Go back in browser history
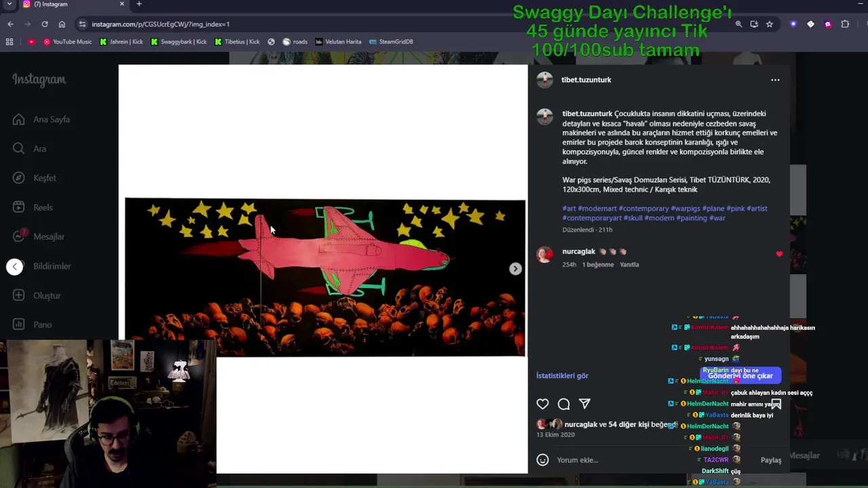868x488 pixels. pyautogui.click(x=10, y=24)
